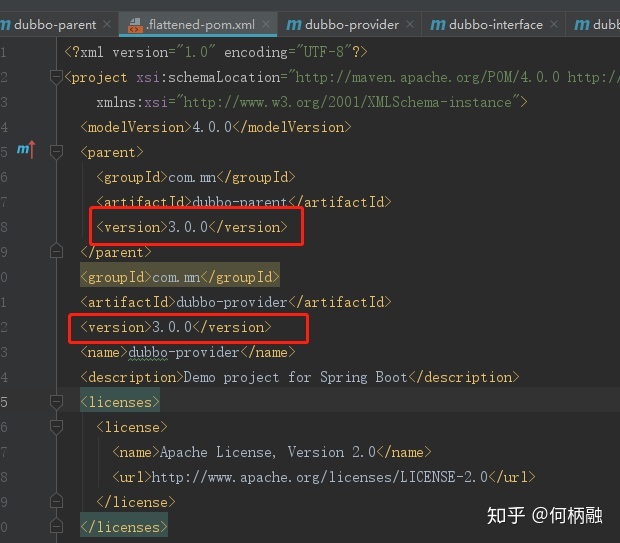Image resolution: width=620 pixels, height=543 pixels.
Task: Click the apache.org licenses URL text
Action: (319, 477)
